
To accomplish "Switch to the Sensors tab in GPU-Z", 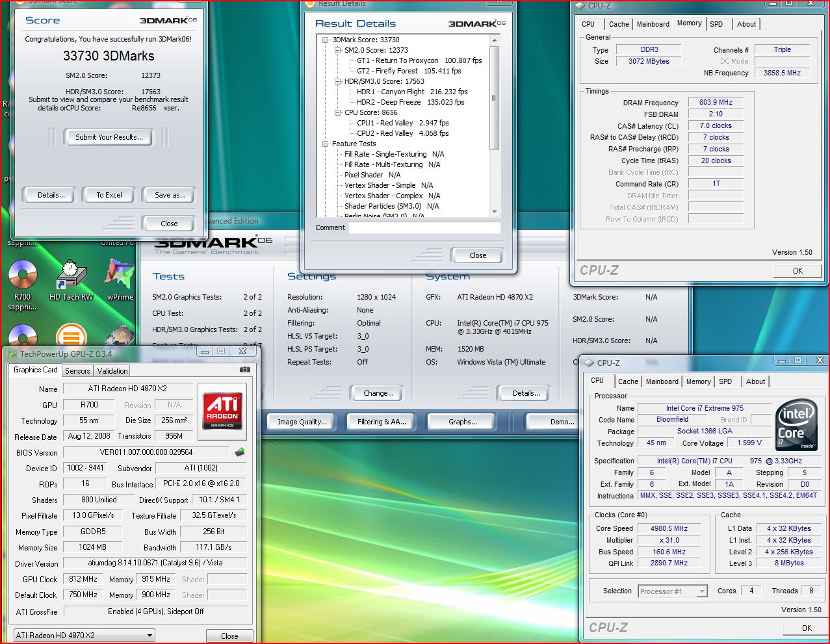I will coord(77,370).
